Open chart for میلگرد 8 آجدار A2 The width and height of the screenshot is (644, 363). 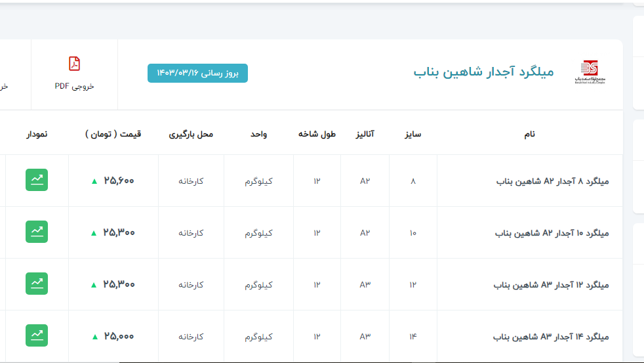(37, 181)
